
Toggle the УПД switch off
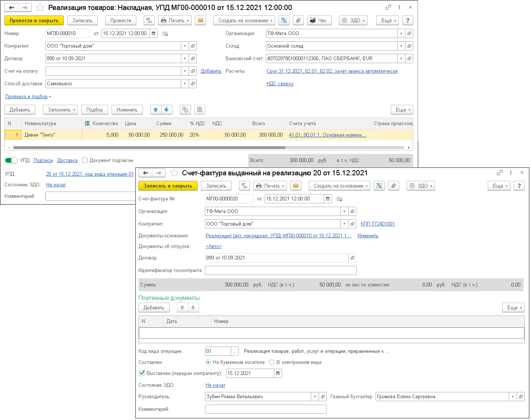tap(11, 160)
